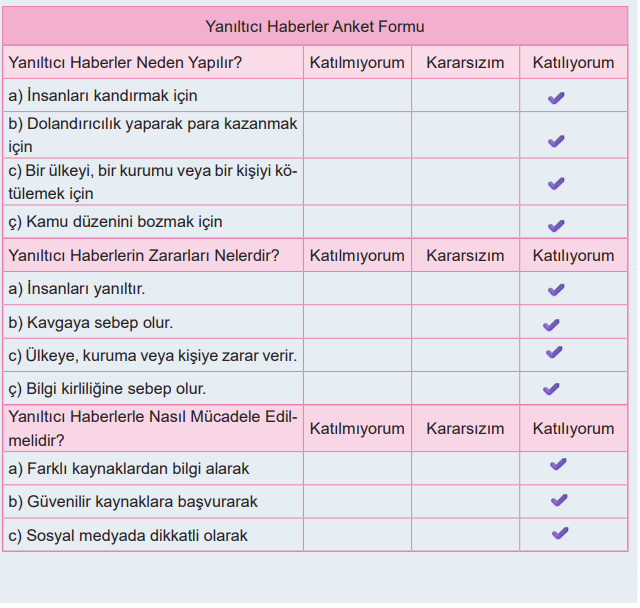Click checkmark for "Ülkeye, kuruma veya kişiye zarar verir"

[554, 352]
